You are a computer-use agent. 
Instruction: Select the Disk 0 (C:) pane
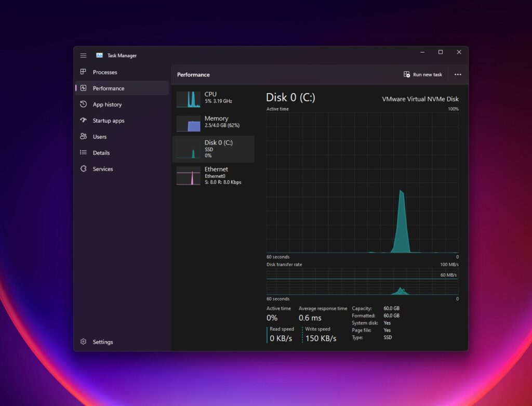click(213, 149)
